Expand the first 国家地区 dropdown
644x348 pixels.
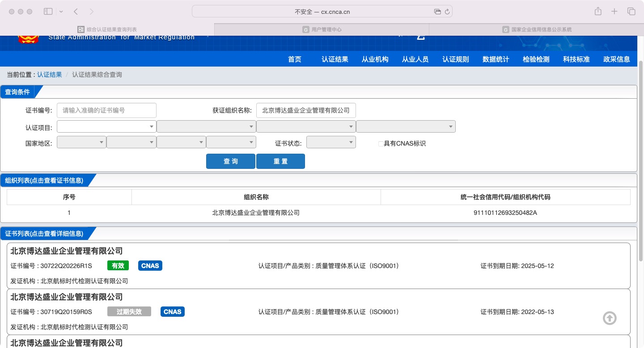81,143
